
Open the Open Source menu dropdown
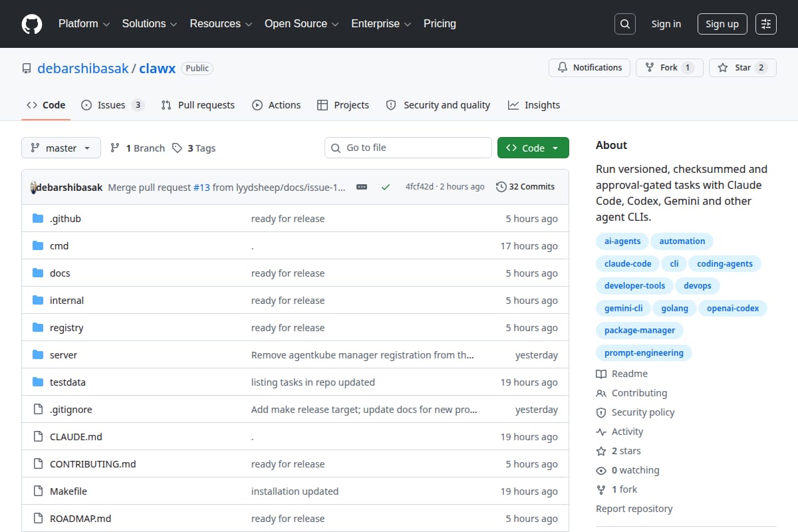coord(302,24)
